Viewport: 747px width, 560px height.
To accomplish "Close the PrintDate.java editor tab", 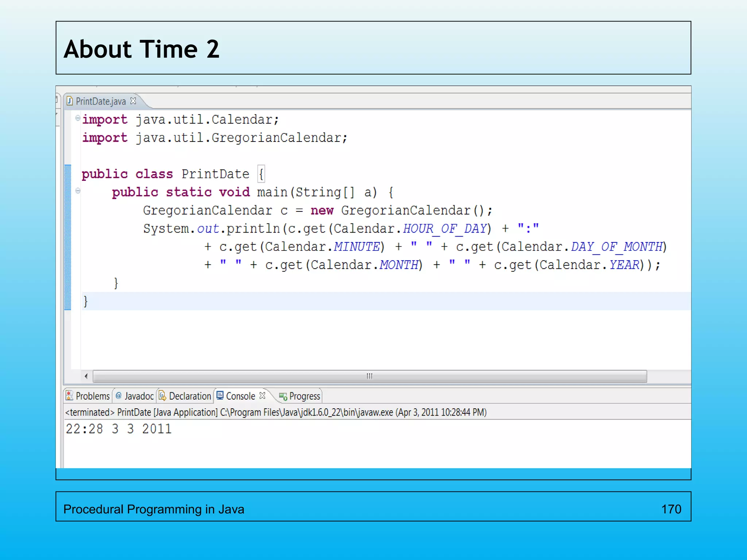I will click(133, 101).
